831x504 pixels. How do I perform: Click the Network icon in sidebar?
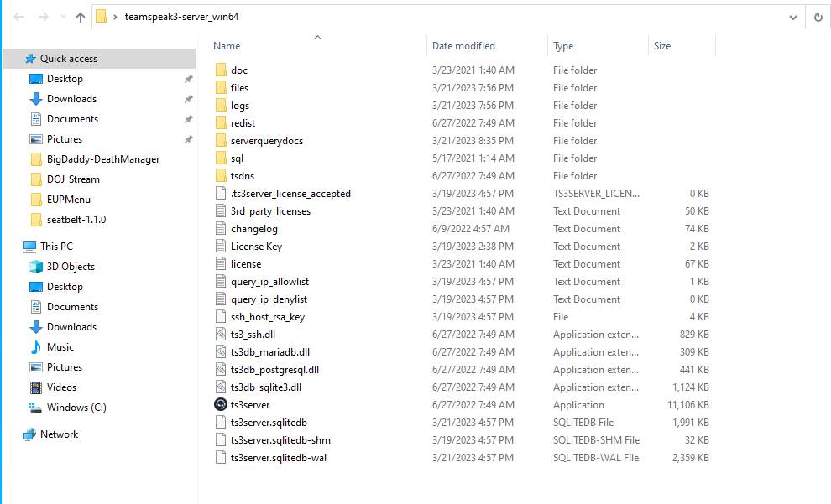coord(29,434)
